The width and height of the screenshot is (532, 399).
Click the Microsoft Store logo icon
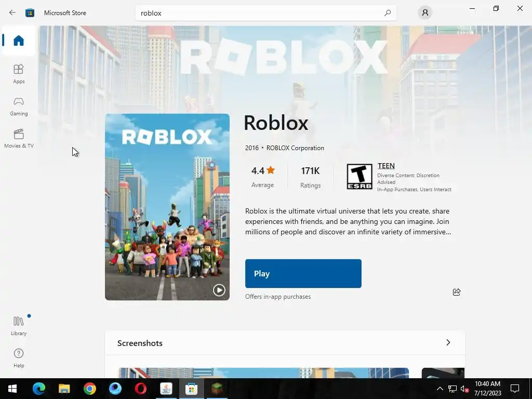(30, 13)
